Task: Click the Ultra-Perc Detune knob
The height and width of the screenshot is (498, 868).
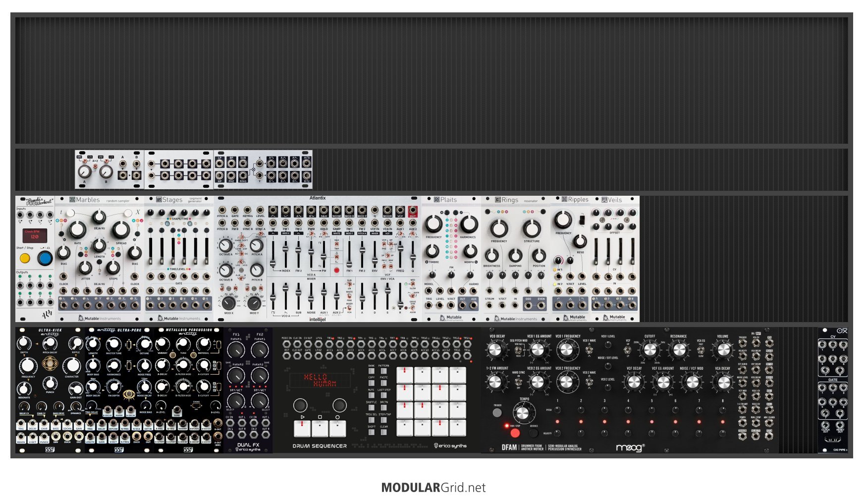Action: click(144, 344)
